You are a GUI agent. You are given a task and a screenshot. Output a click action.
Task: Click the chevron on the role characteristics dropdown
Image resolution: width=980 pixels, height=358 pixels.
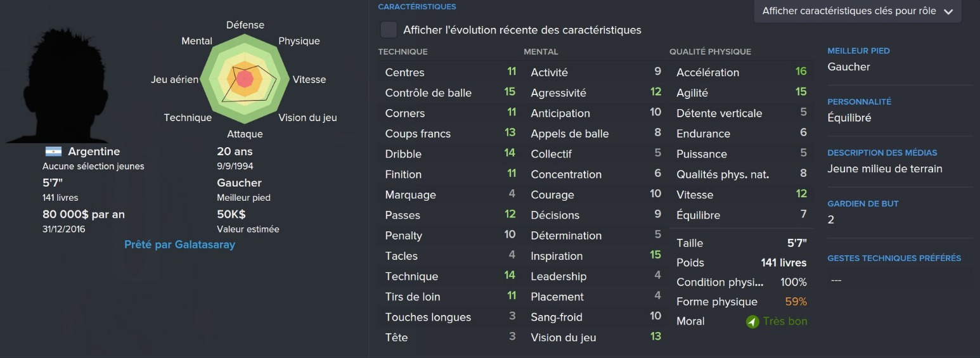coord(948,11)
